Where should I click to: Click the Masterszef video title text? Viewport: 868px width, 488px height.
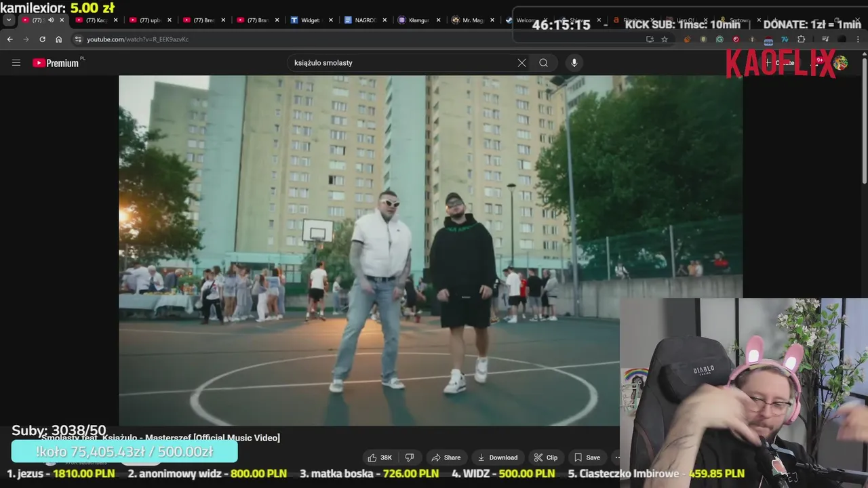(x=161, y=438)
